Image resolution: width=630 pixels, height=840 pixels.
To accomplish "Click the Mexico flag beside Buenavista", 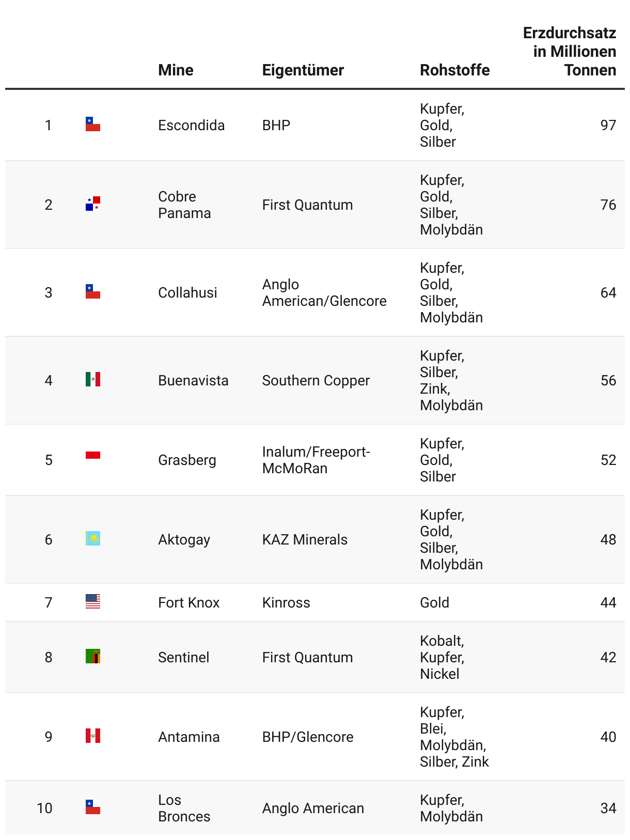I will (93, 380).
